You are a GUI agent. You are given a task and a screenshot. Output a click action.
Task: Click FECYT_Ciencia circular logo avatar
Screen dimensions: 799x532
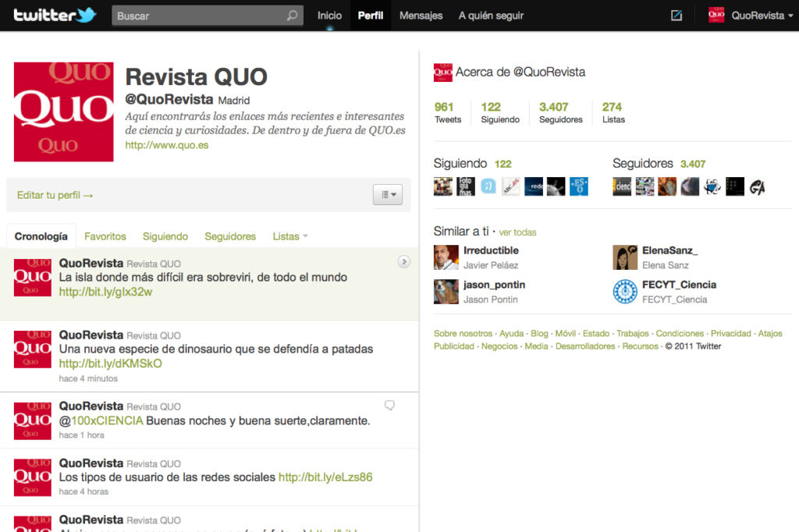coord(625,292)
